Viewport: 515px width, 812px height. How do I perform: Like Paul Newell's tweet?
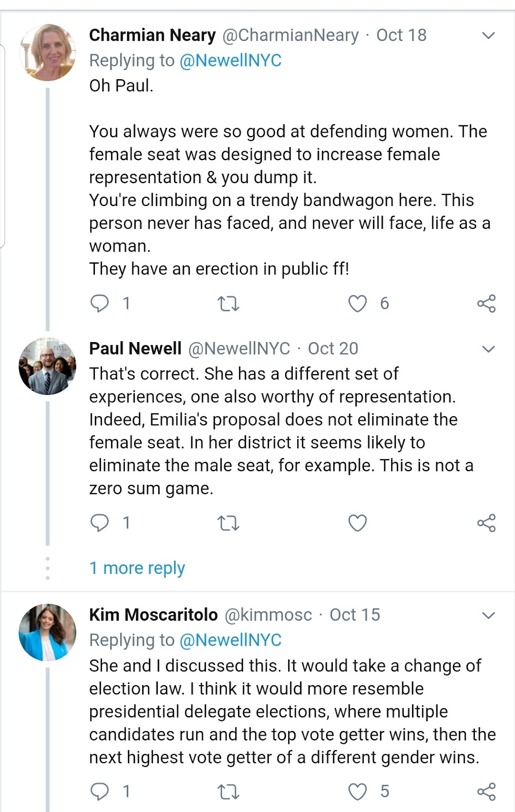point(358,523)
